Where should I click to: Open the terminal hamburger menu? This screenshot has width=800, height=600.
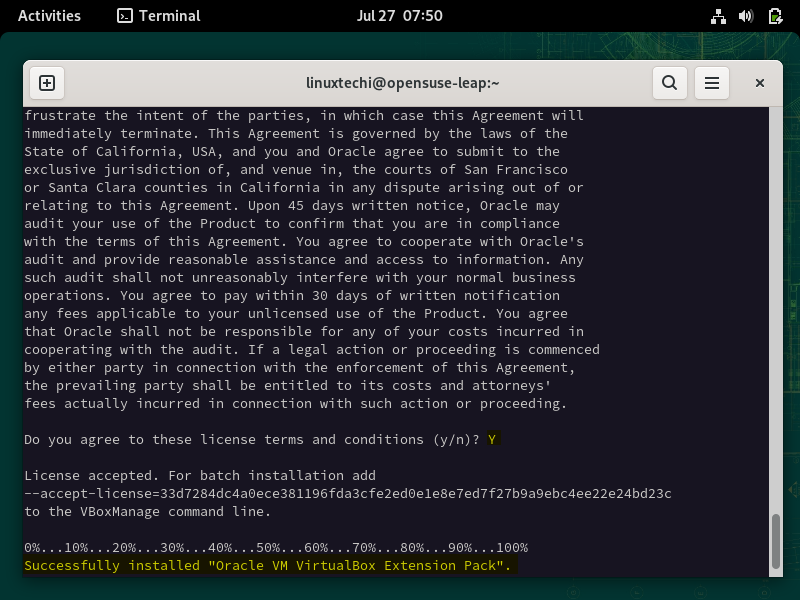pyautogui.click(x=712, y=83)
